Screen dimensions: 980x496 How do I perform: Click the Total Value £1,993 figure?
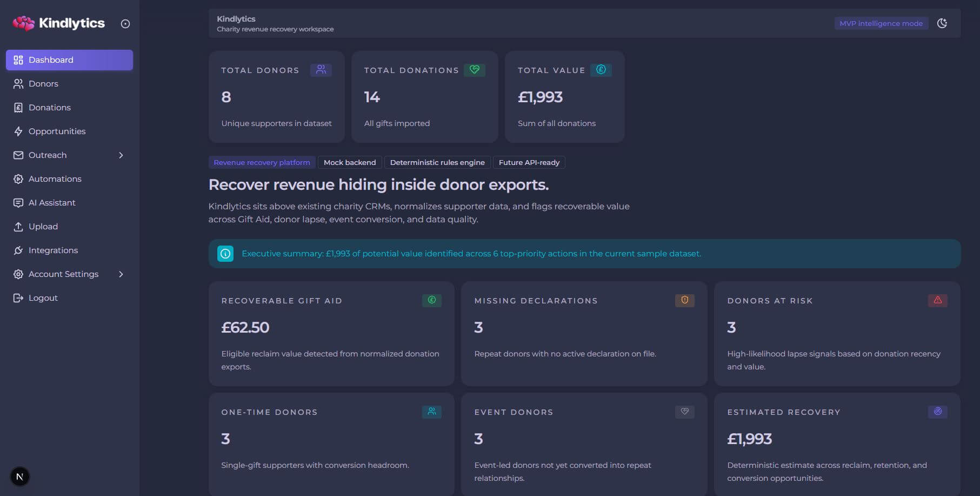[541, 97]
